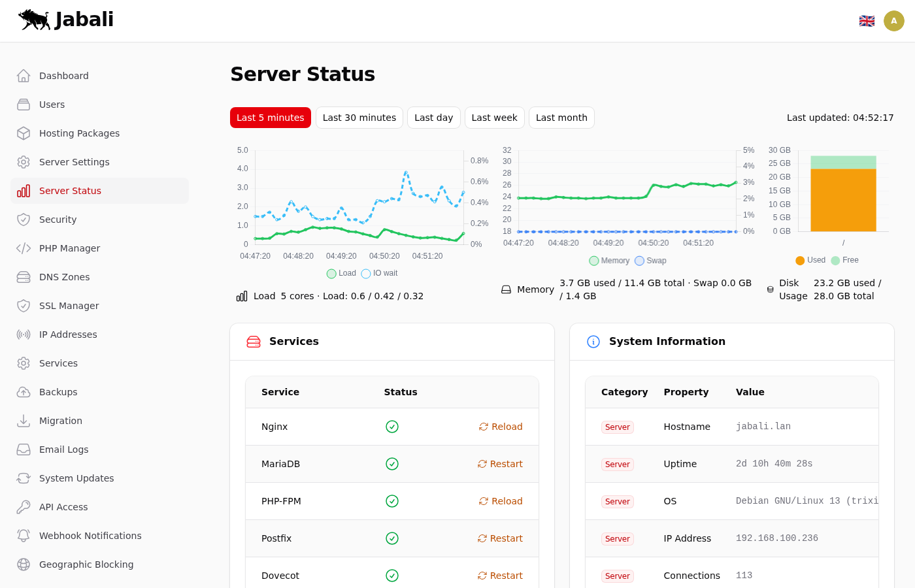The image size is (915, 588).
Task: Open the Security shield icon in sidebar
Action: pos(24,220)
